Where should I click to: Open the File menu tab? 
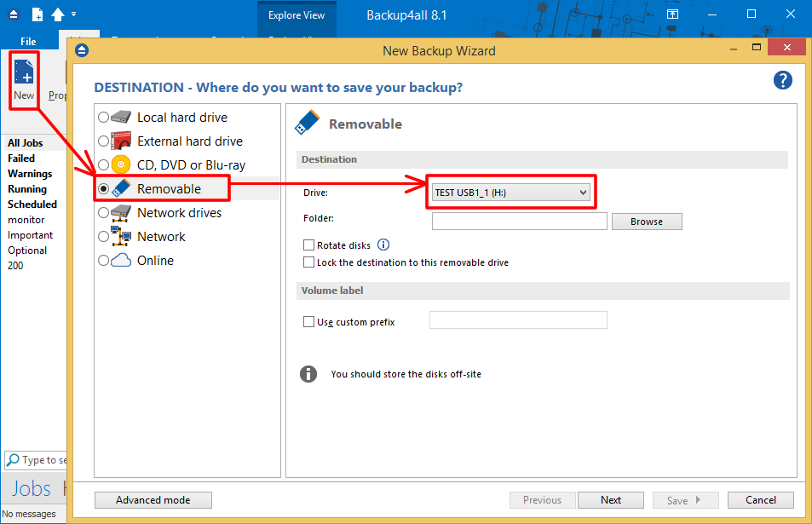28,42
